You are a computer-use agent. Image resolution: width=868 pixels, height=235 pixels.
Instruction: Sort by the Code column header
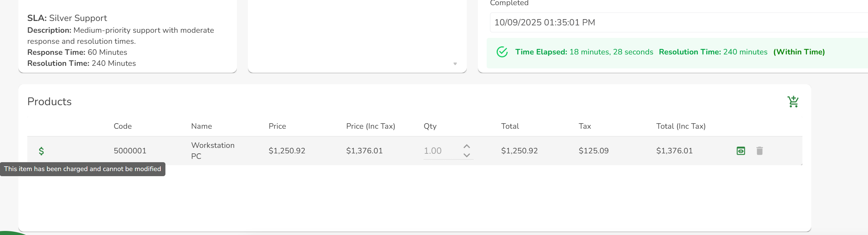point(123,126)
